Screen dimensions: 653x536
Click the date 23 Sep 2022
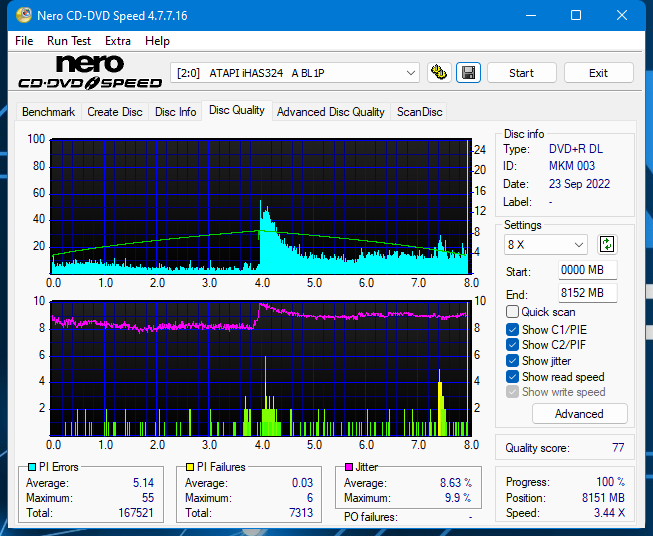pos(579,184)
